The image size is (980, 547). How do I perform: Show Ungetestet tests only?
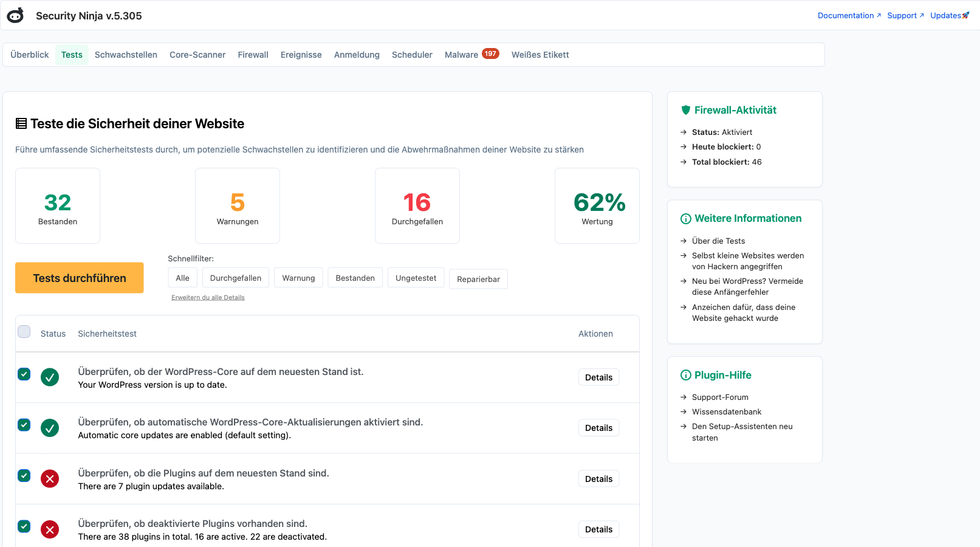click(x=416, y=278)
